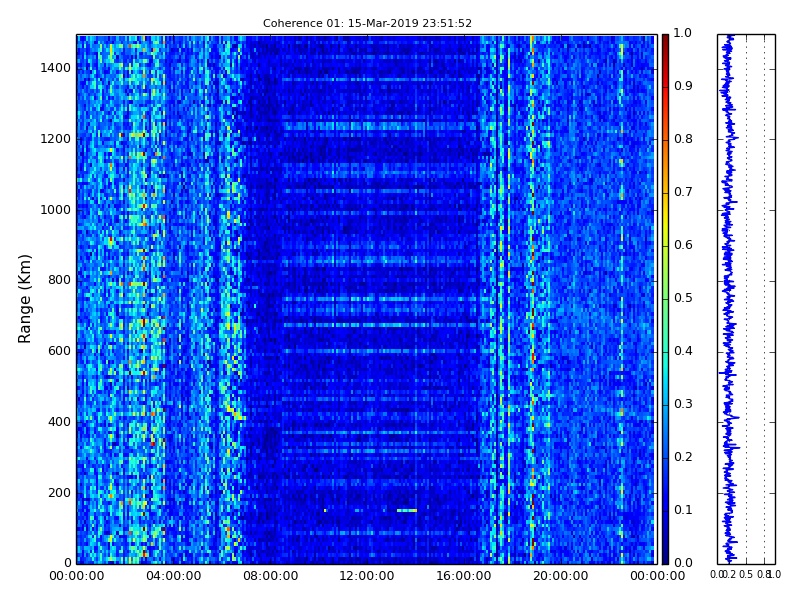Select the 600 range tick label
Screen dimensions: 800x600
[x=59, y=351]
